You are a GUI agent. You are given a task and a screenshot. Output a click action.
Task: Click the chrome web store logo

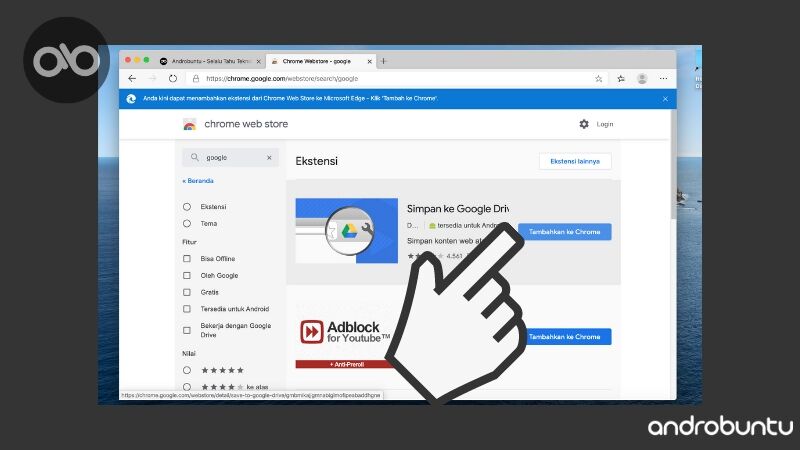[x=190, y=124]
